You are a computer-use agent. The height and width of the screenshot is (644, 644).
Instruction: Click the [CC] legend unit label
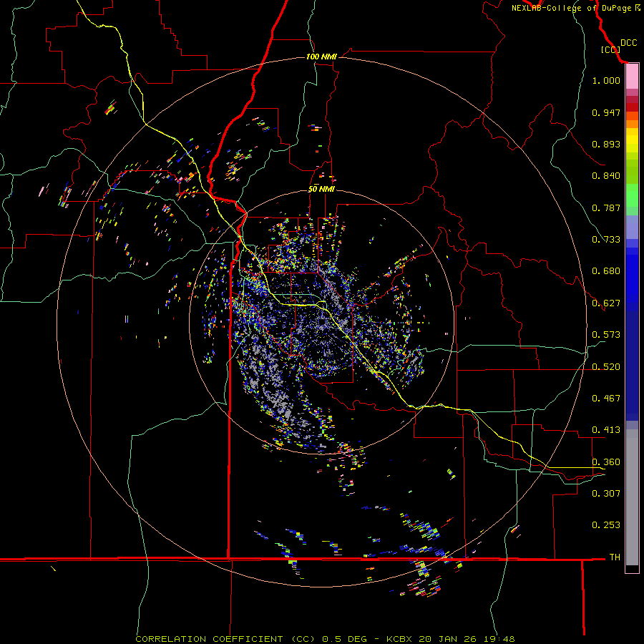pos(610,49)
